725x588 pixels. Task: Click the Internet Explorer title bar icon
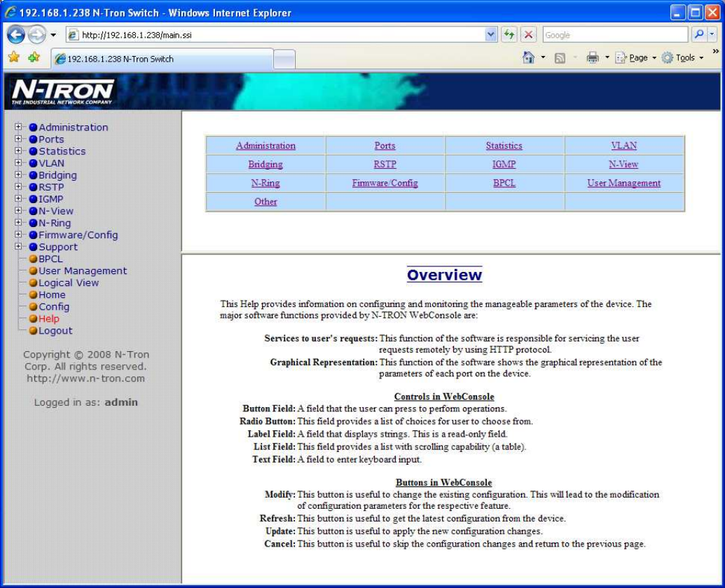[11, 13]
